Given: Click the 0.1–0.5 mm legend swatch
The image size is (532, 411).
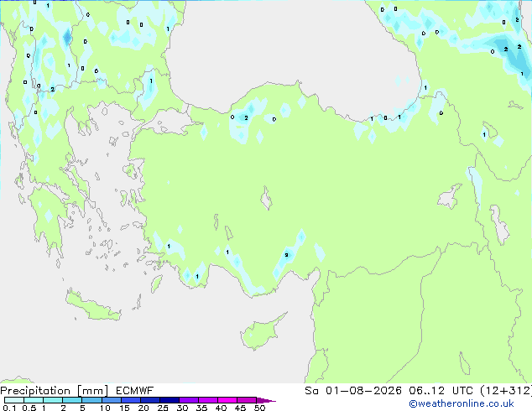Looking at the screenshot, I should (x=14, y=400).
